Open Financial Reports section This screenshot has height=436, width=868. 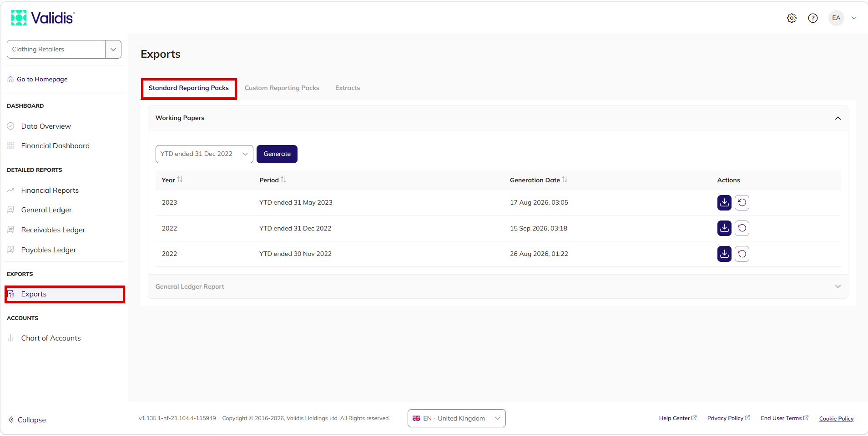(50, 190)
